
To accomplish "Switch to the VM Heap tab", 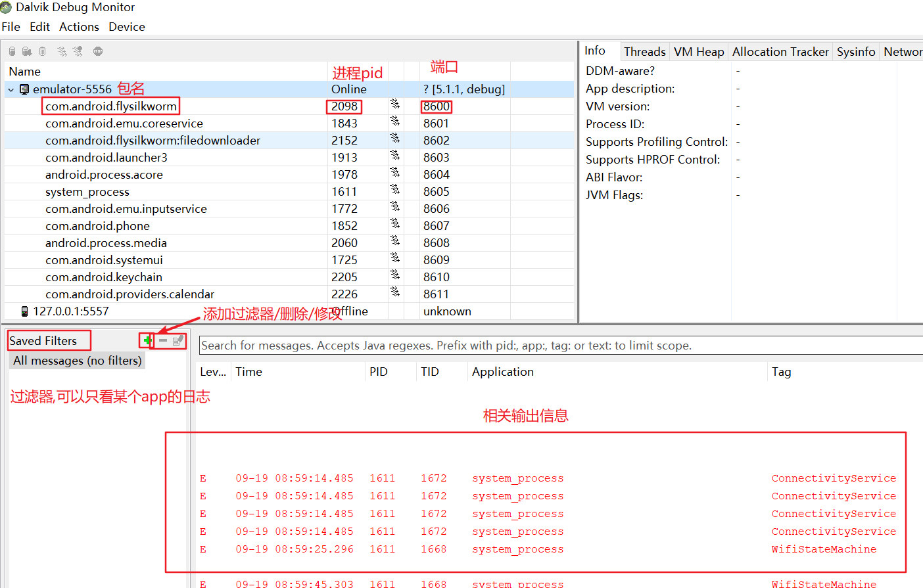I will click(699, 52).
